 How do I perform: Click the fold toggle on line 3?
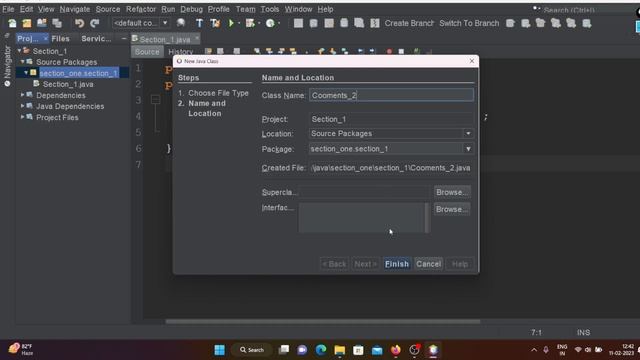[x=155, y=100]
